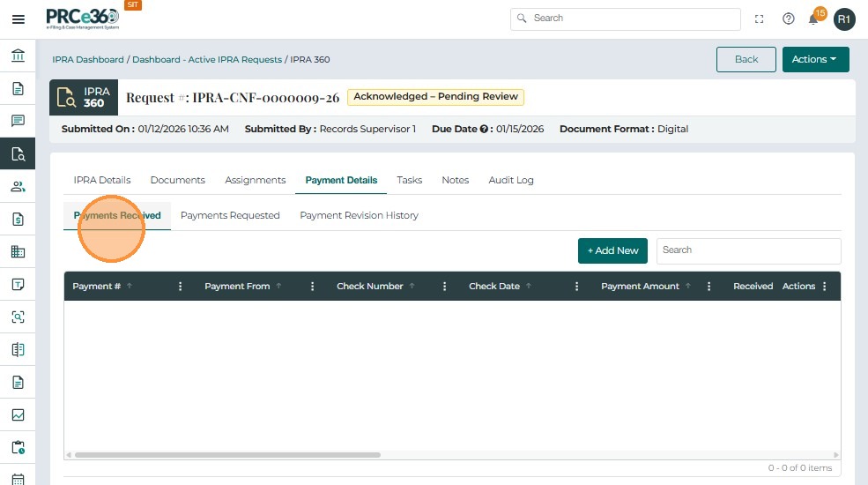
Task: Switch to the Audit Log tab
Action: (x=511, y=180)
